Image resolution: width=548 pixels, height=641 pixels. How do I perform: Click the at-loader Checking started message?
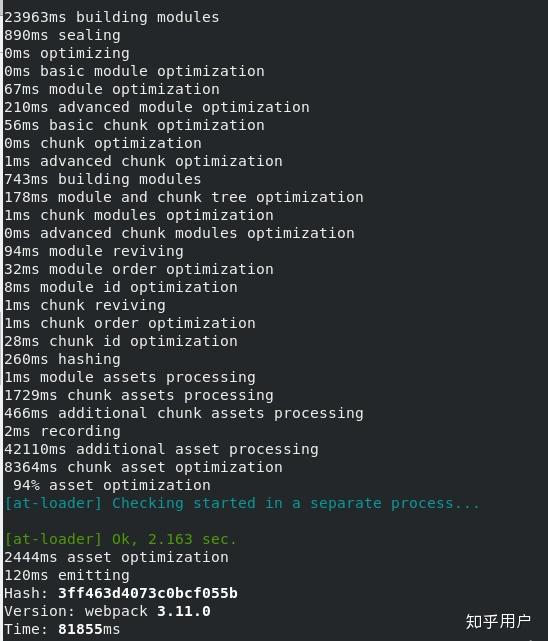pyautogui.click(x=242, y=503)
